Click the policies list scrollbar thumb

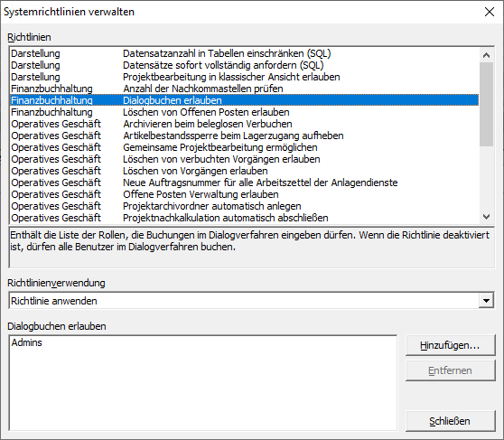click(x=486, y=104)
